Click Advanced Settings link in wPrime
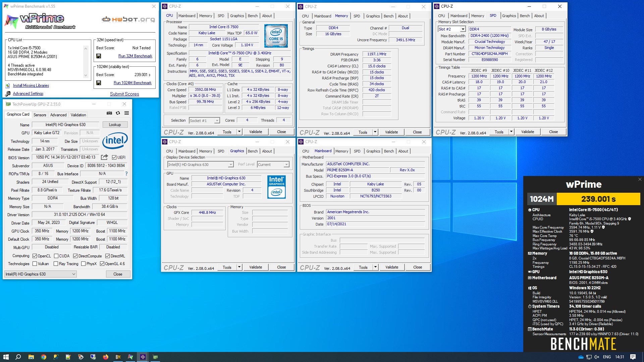The height and width of the screenshot is (362, 644). coord(28,94)
